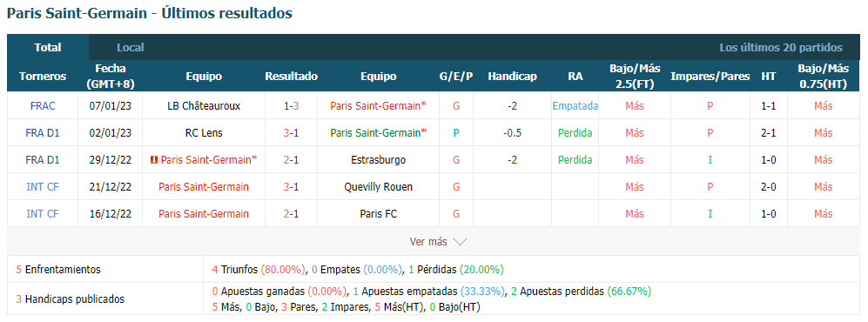Open Los últimos 20 partidos selector
868x322 pixels.
pyautogui.click(x=781, y=48)
